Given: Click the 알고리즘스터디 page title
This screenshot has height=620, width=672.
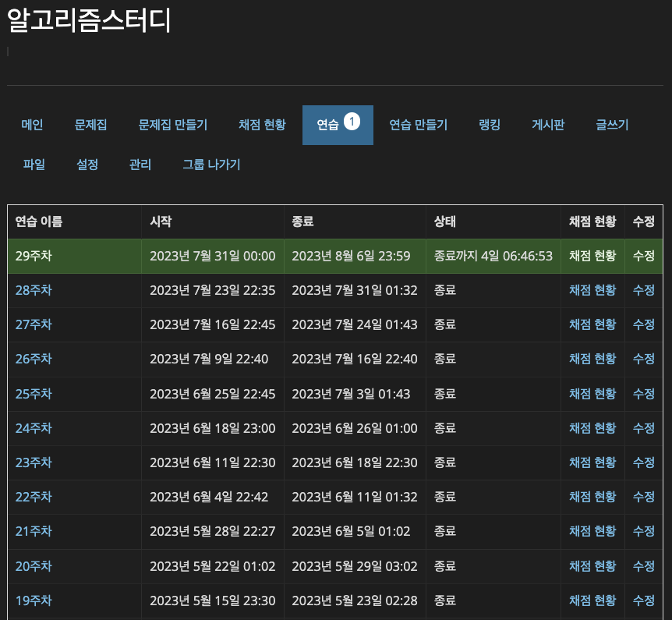Looking at the screenshot, I should pyautogui.click(x=89, y=20).
